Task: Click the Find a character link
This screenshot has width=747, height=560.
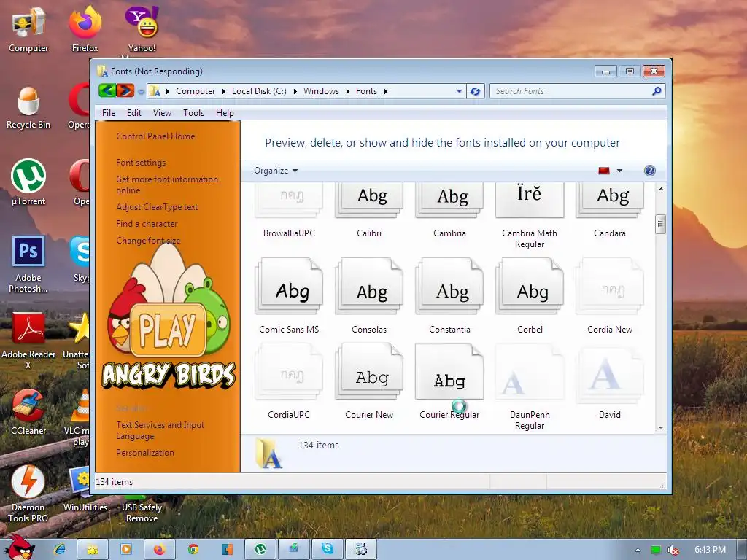Action: (147, 224)
